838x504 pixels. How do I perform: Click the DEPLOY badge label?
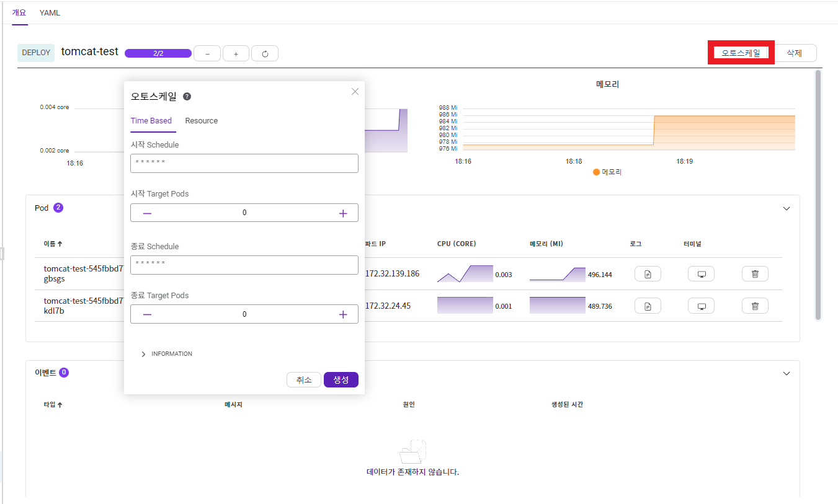[x=36, y=53]
